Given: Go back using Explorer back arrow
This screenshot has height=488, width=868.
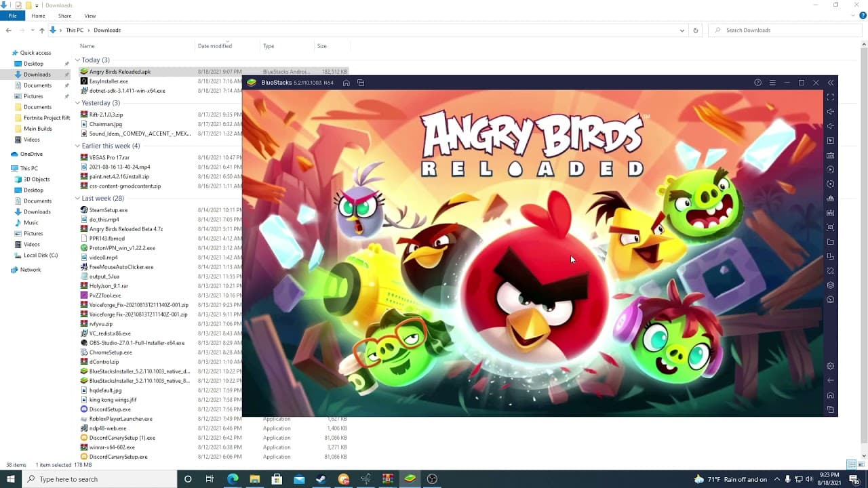Looking at the screenshot, I should click(8, 30).
